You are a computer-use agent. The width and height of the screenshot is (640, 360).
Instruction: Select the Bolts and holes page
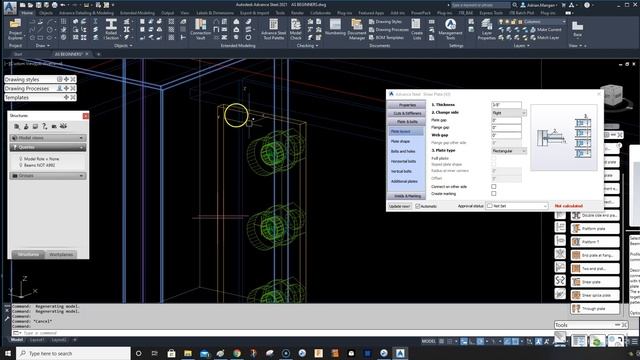tap(403, 151)
